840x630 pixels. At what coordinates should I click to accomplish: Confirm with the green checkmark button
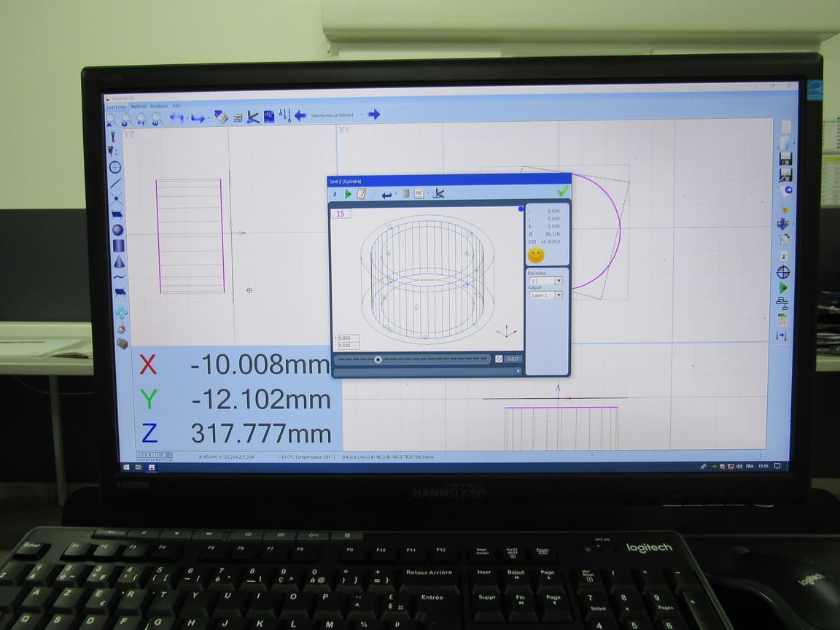tap(562, 191)
